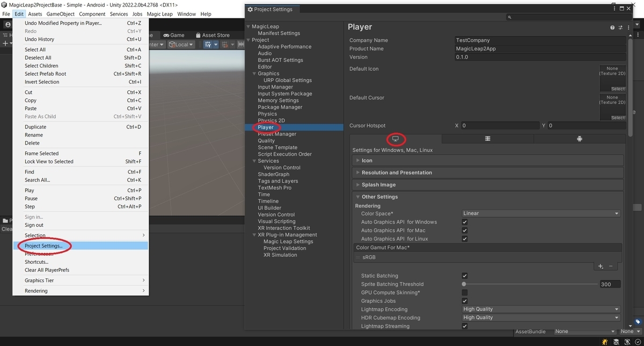This screenshot has width=644, height=346.
Task: Click the Sprite Batching Threshold value field
Action: (610, 284)
